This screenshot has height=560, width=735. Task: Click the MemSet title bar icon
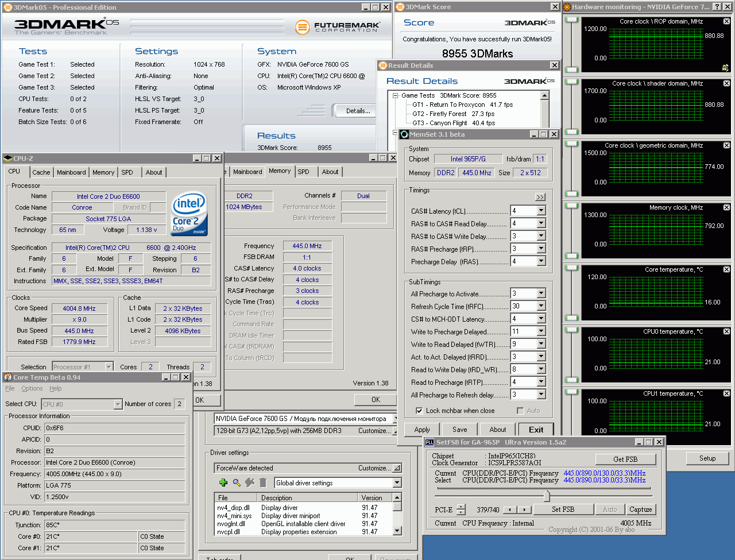404,134
